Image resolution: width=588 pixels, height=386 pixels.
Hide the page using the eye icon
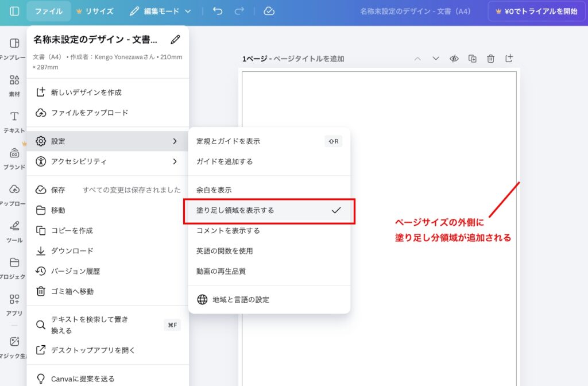[453, 58]
